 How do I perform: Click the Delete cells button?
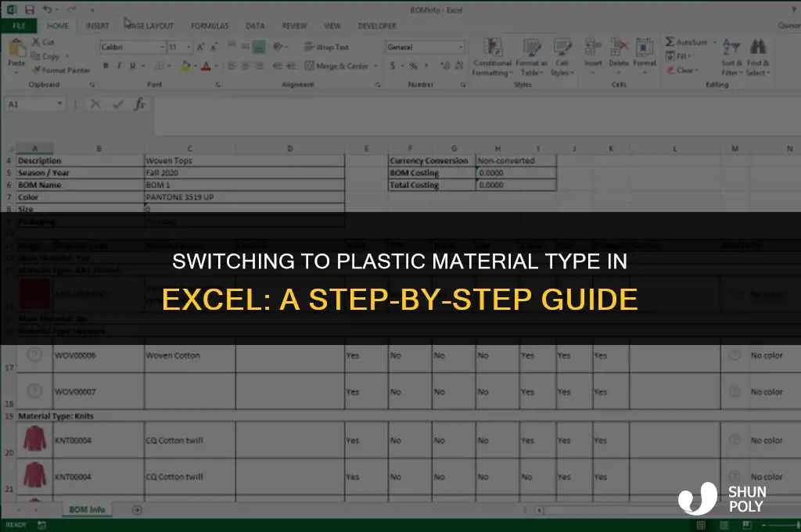tap(619, 56)
